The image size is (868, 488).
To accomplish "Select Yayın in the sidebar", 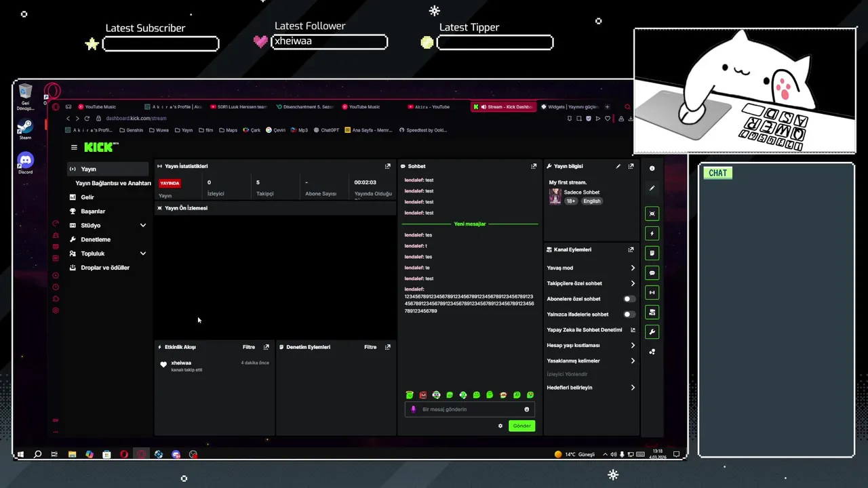I will pyautogui.click(x=108, y=169).
